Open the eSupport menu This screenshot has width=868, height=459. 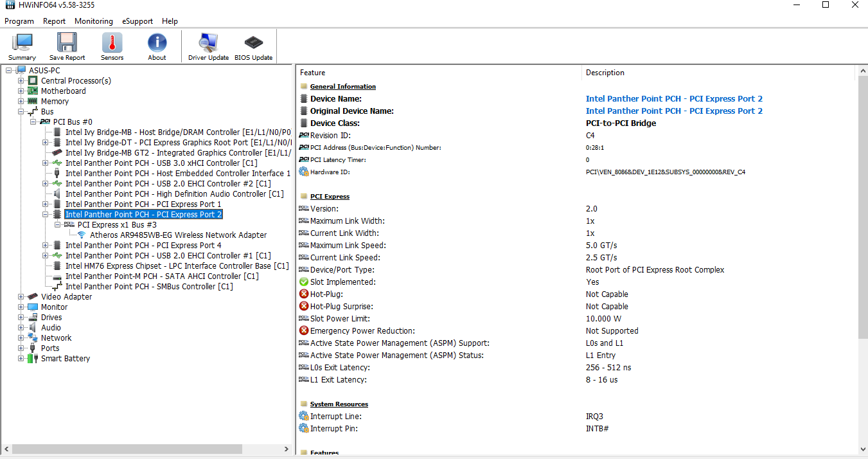[x=137, y=21]
